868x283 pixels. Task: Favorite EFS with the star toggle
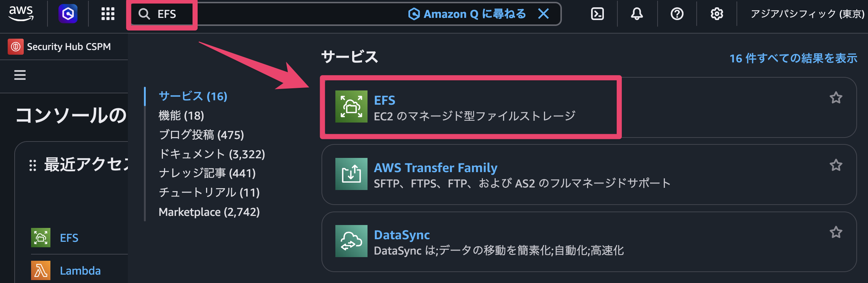tap(836, 98)
